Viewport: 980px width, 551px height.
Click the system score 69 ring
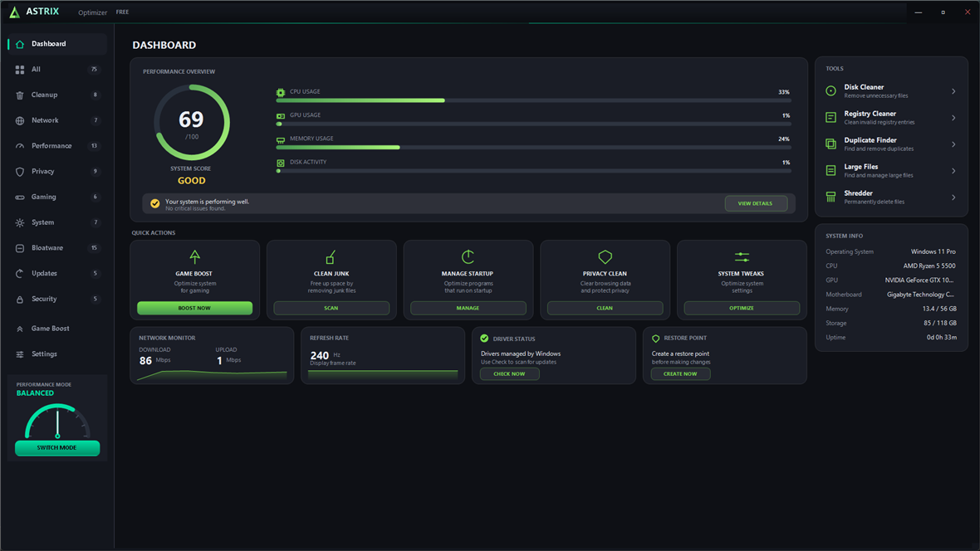[x=192, y=123]
